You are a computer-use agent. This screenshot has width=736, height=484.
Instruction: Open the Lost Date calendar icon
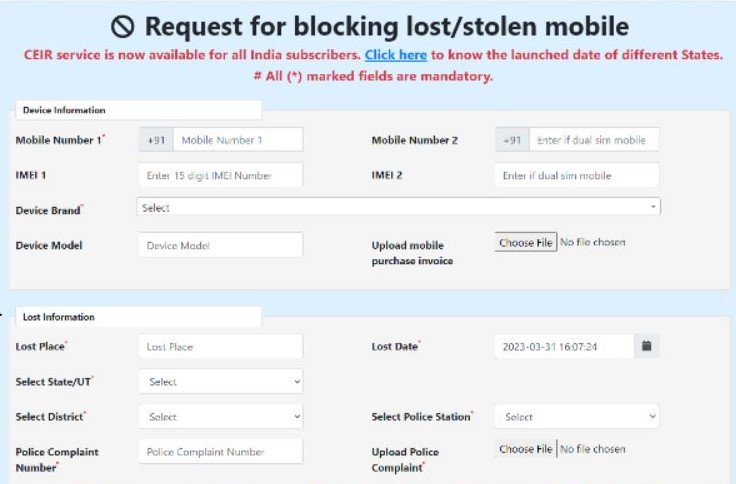[646, 346]
